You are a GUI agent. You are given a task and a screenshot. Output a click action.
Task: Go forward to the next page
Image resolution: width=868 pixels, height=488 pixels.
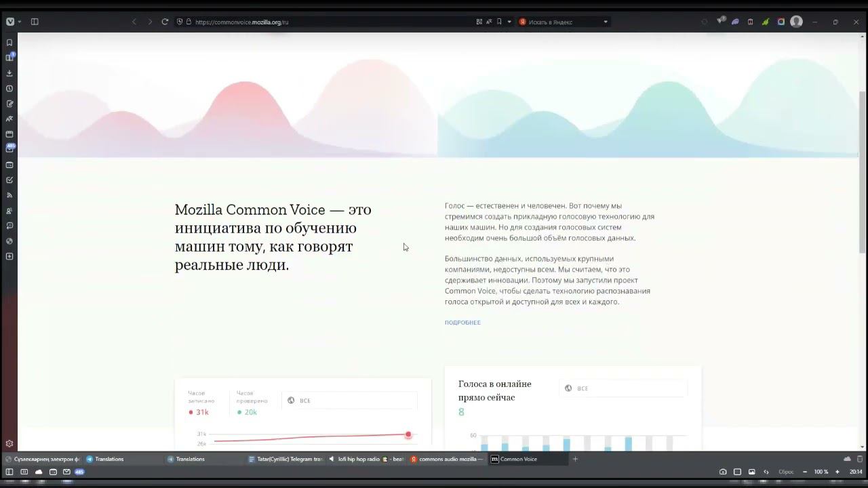tap(150, 22)
